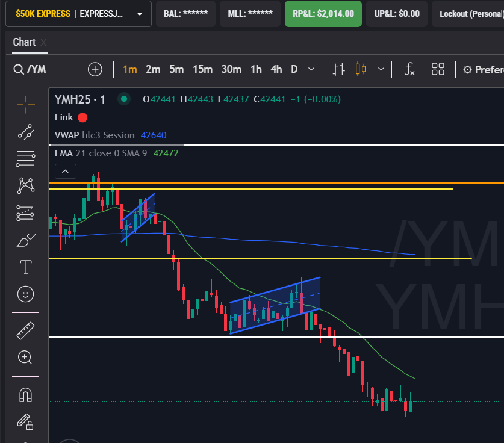The width and height of the screenshot is (504, 443).
Task: Click the /YM symbol search
Action: 30,69
